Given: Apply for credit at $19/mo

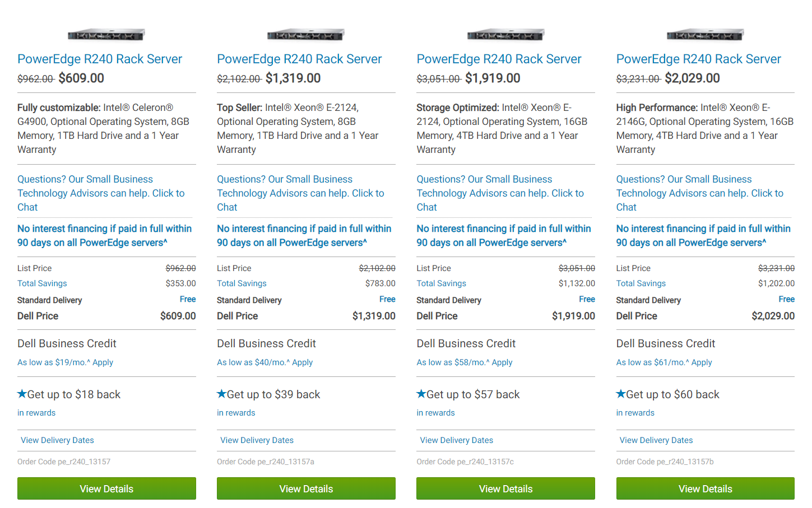Looking at the screenshot, I should coord(103,362).
